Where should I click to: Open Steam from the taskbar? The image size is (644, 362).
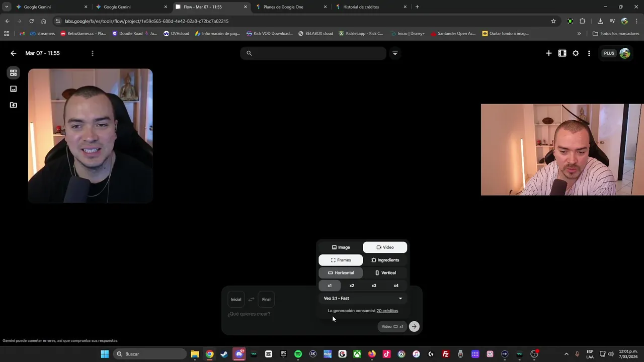point(224,354)
